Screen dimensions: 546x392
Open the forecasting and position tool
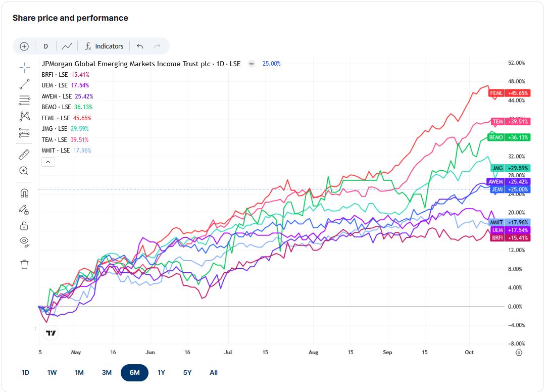click(24, 133)
